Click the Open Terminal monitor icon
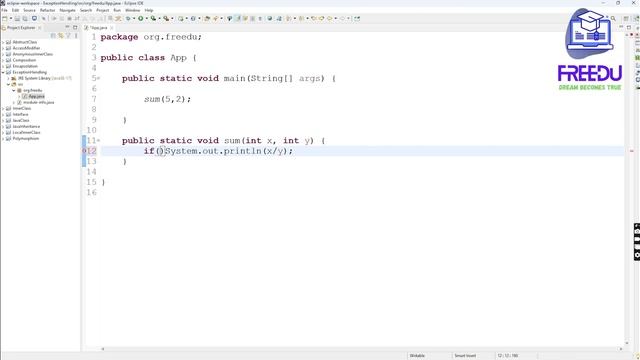640x360 pixels. (x=34, y=18)
